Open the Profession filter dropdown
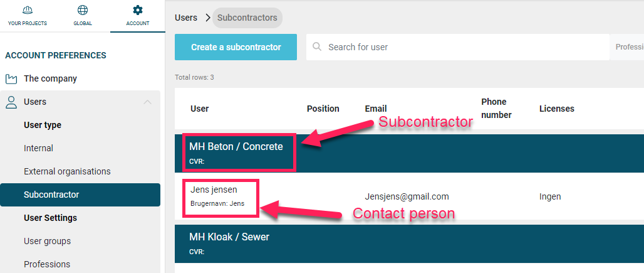 pyautogui.click(x=626, y=47)
